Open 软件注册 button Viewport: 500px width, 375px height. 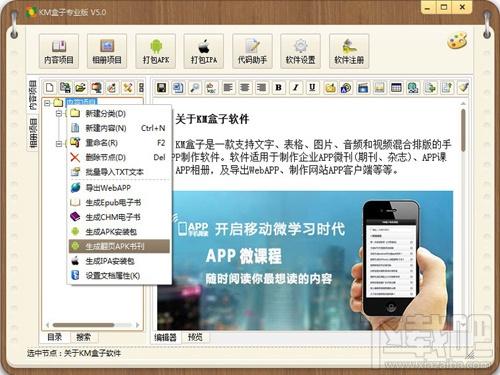349,51
